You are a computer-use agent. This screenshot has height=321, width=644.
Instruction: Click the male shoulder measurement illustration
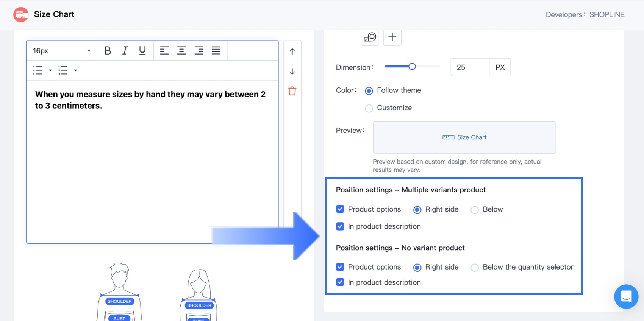click(119, 292)
